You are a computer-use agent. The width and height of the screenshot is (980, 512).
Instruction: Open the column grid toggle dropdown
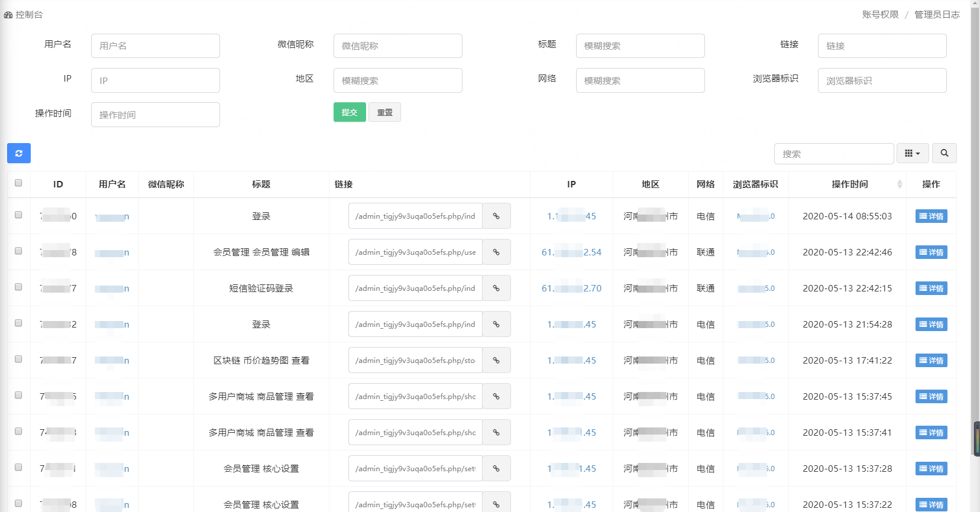(913, 153)
